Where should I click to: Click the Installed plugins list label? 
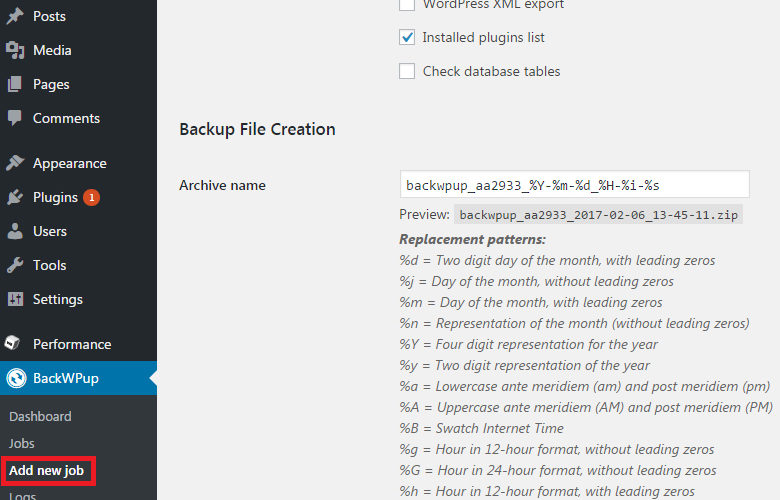click(484, 37)
